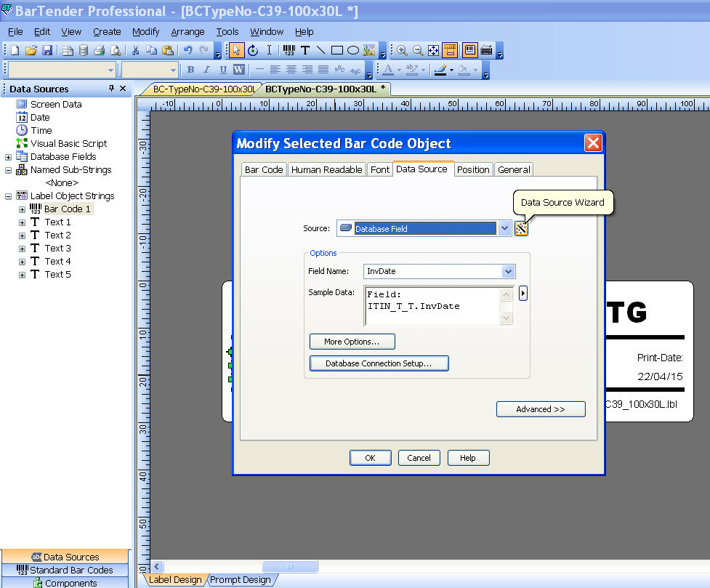Select the create bar code tool
The image size is (710, 588).
289,50
